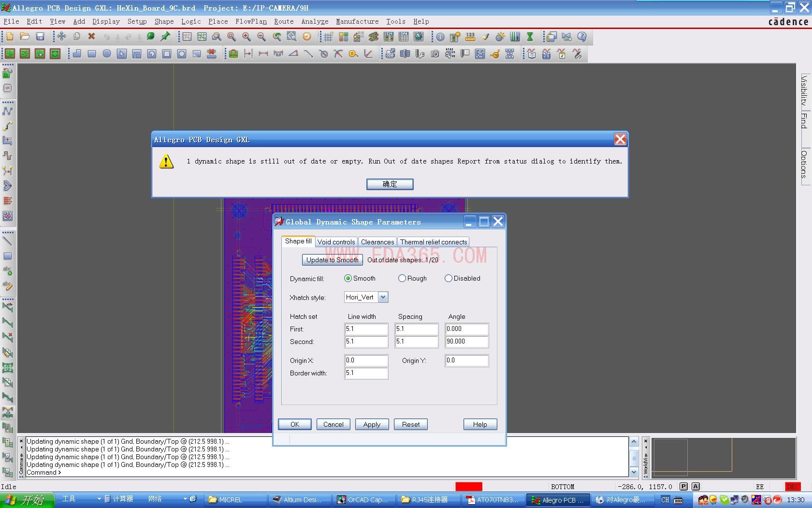Click the Reset button
Viewport: 812px width, 508px height.
411,424
